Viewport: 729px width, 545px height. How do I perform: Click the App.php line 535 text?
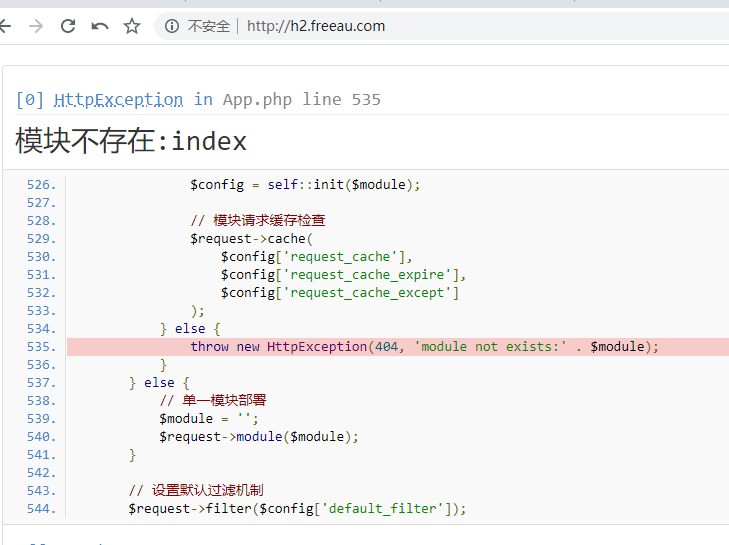click(x=301, y=99)
